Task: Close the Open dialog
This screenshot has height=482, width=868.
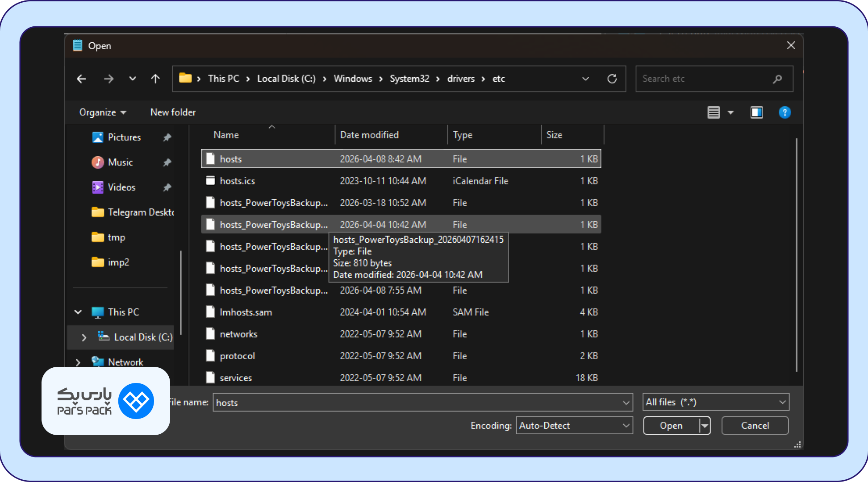Action: coord(791,46)
